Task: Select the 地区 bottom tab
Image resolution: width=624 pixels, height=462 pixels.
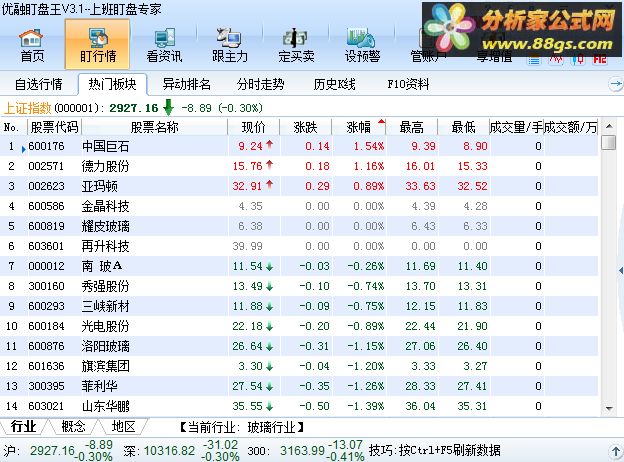Action: [124, 427]
